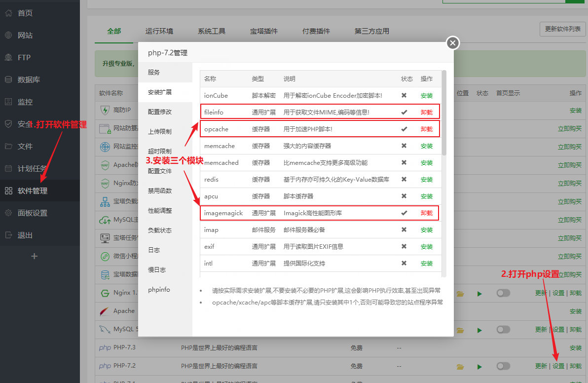This screenshot has width=588, height=383.
Task: Toggle homepage display switch for MySQL
Action: tap(503, 329)
